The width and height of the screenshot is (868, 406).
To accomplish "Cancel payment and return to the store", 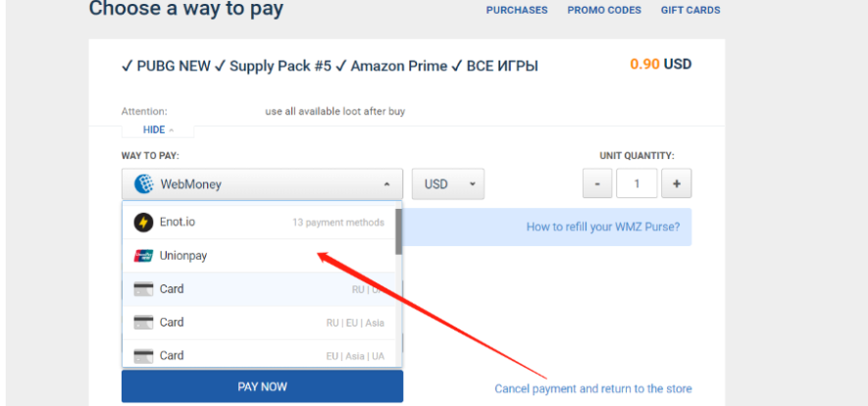I will (x=592, y=389).
